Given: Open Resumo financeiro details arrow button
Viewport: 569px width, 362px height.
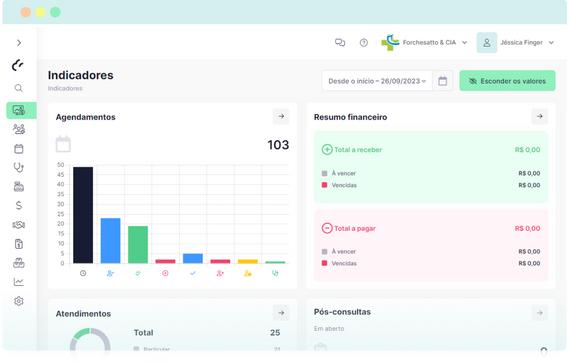Looking at the screenshot, I should 540,116.
